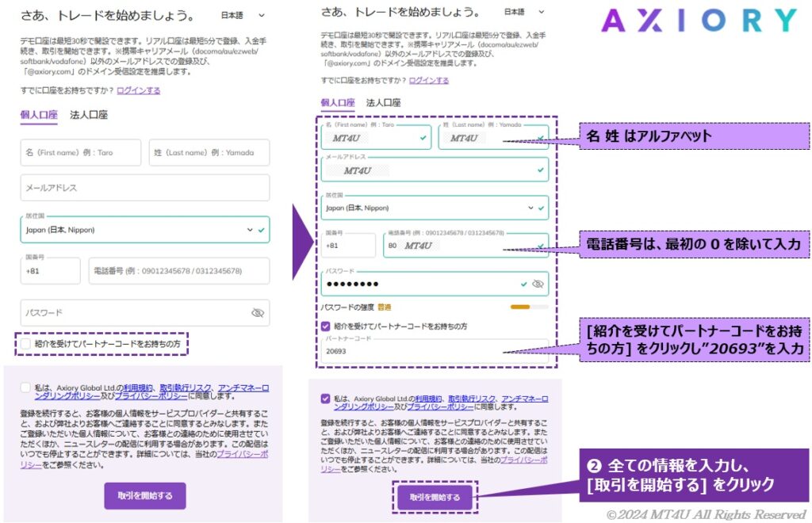Click the メールアドレス field in left form
This screenshot has height=523, width=812.
[145, 187]
